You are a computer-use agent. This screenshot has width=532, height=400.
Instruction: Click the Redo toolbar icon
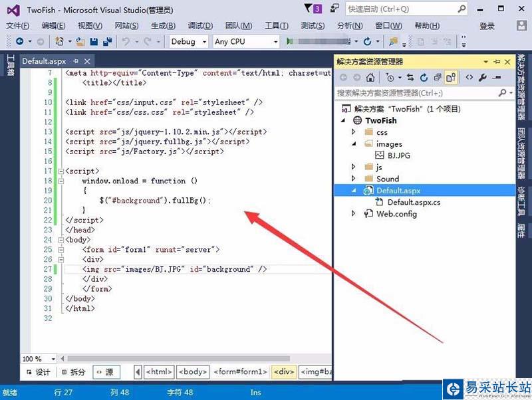(x=147, y=41)
